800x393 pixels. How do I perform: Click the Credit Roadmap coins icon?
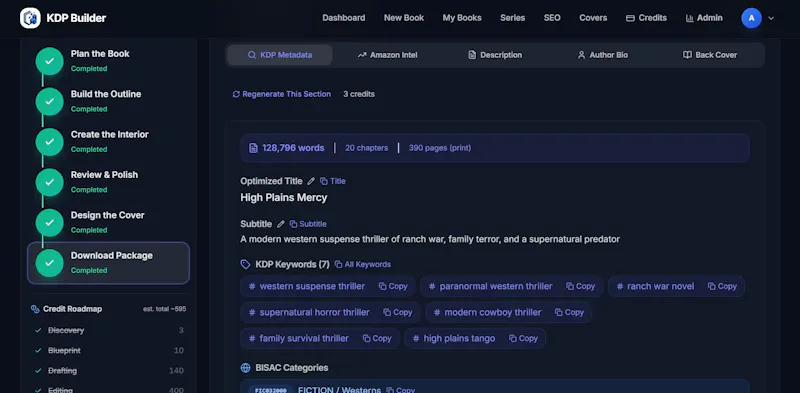[35, 309]
